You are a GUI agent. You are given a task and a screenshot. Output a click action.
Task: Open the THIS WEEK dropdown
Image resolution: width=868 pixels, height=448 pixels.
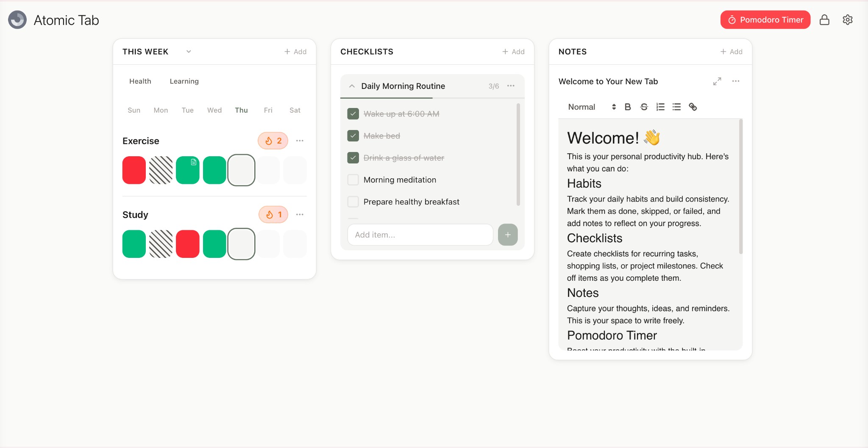pos(189,51)
